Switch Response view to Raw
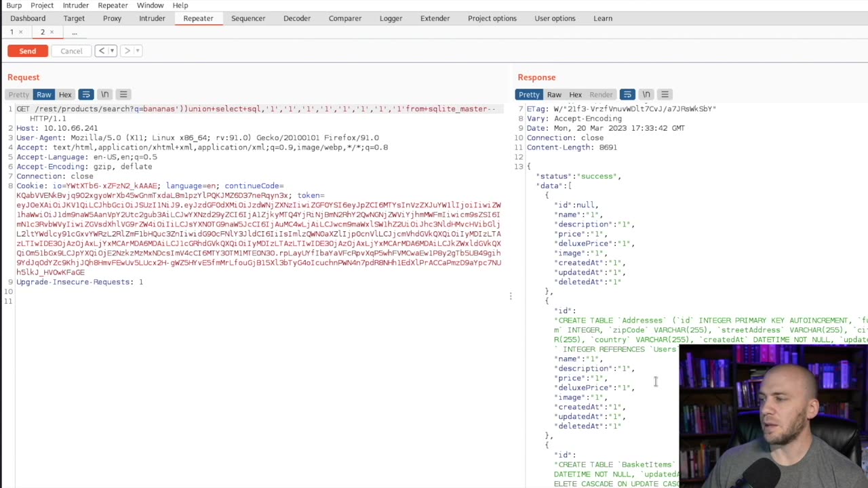 point(554,94)
